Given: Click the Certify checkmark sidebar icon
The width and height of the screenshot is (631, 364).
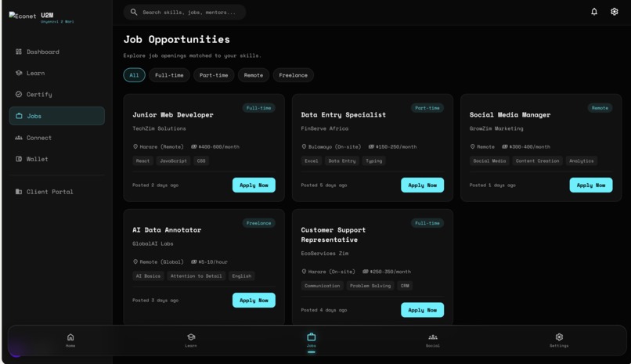Looking at the screenshot, I should tap(19, 94).
